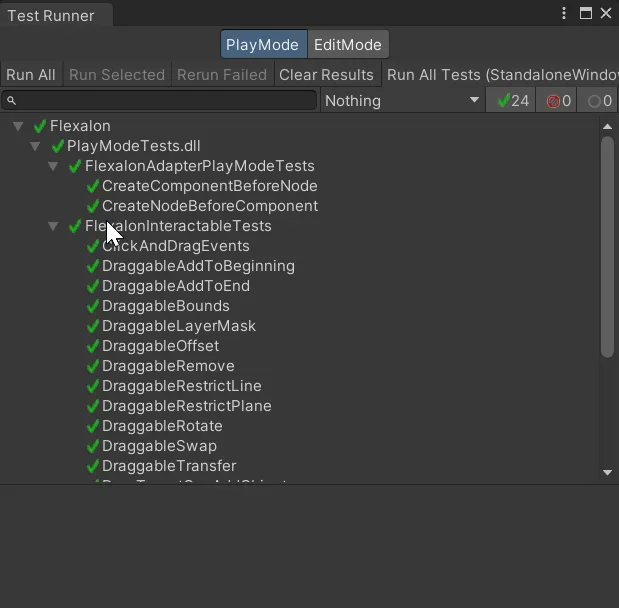Click DraggableRemove checkmark icon
The height and width of the screenshot is (608, 619).
(93, 366)
